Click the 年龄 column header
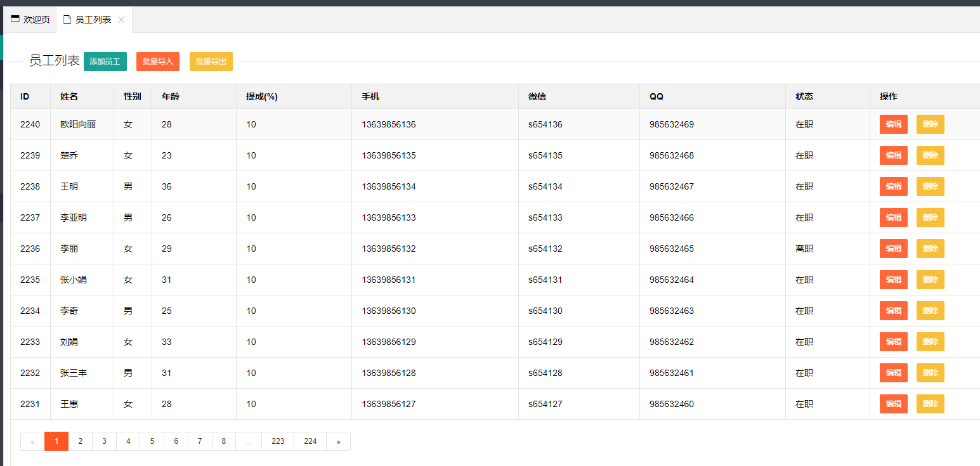 tap(171, 96)
